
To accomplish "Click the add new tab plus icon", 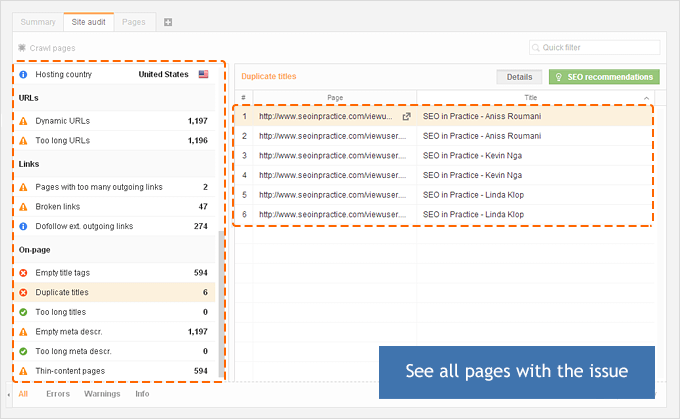I will pos(168,21).
